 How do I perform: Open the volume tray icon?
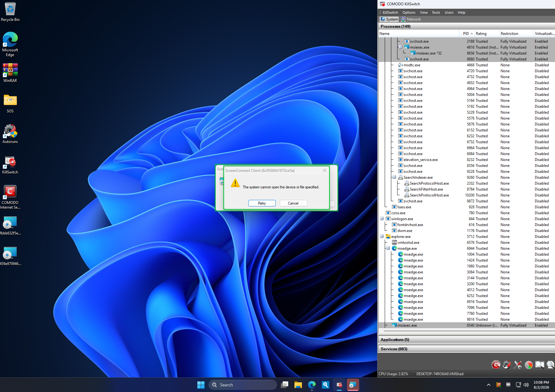(x=526, y=385)
